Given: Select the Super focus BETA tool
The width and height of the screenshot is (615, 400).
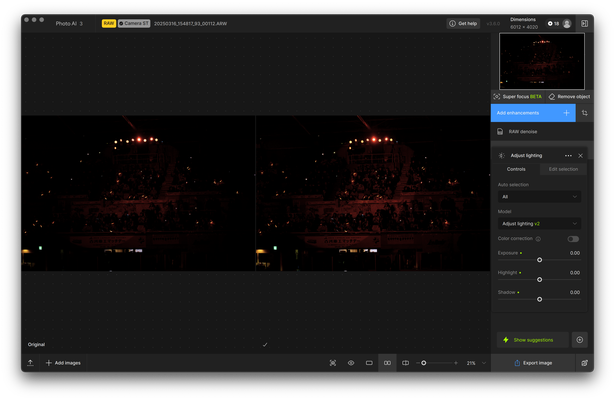Looking at the screenshot, I should click(518, 96).
